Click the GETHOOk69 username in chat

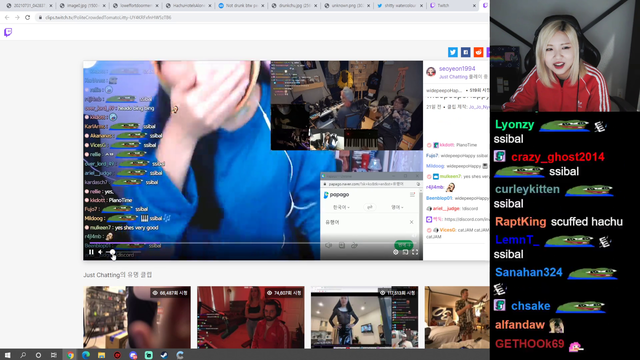(x=529, y=344)
